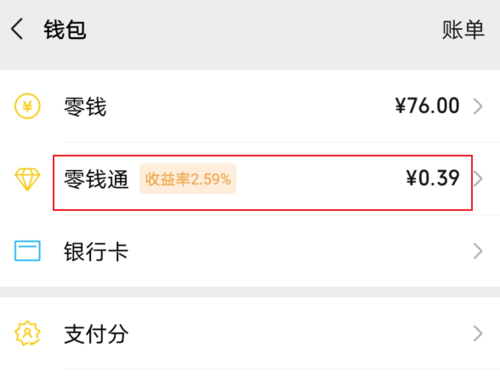This screenshot has height=392, width=500.
Task: Open the 银行卡 bank cards entry
Action: coord(250,251)
